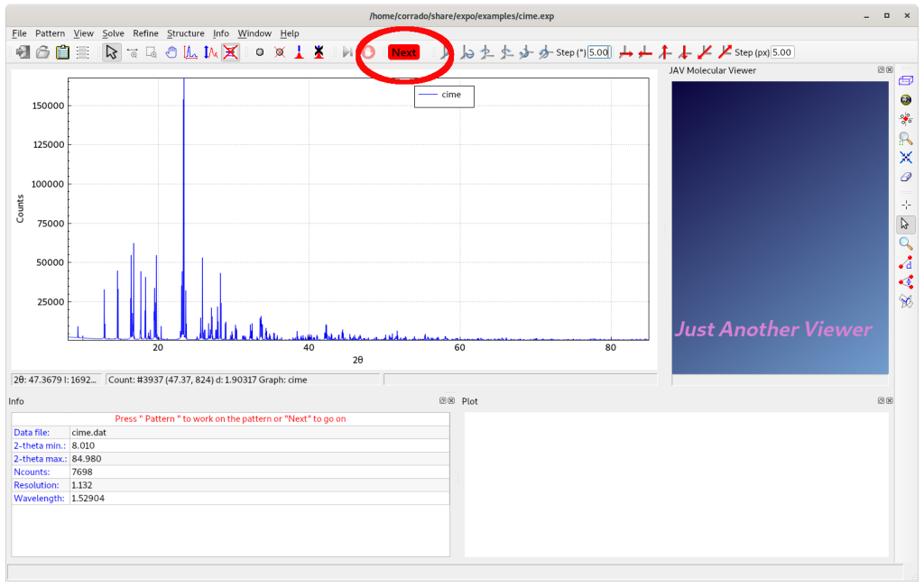The image size is (924, 587).
Task: Close the Plot panel
Action: (x=889, y=401)
